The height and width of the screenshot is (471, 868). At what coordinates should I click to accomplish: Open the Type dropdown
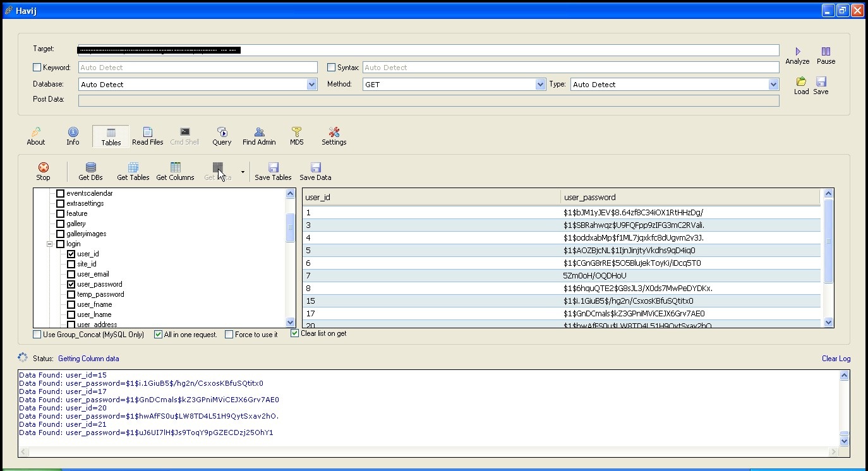[x=773, y=85]
